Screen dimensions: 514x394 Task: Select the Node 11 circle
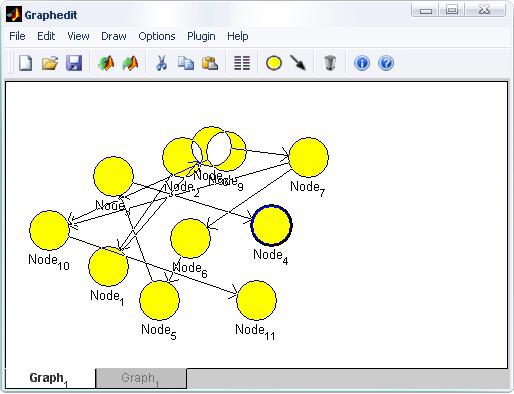[256, 300]
